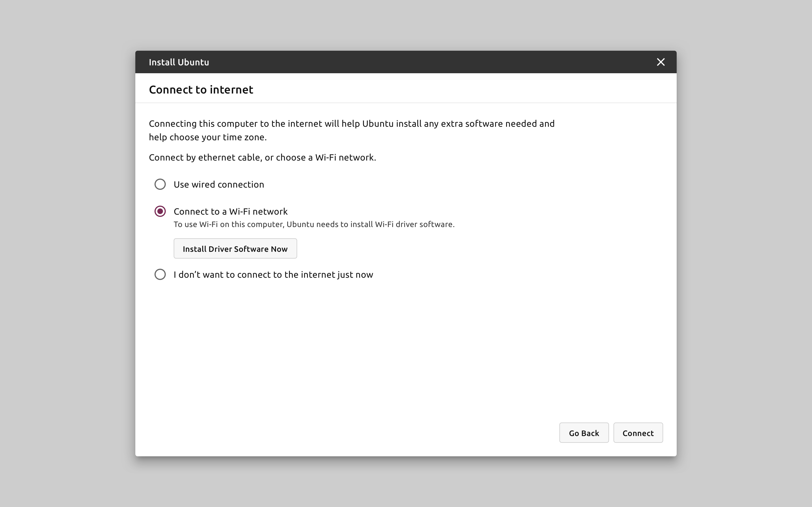
Task: Select the Connect to a Wi-Fi network radio
Action: pyautogui.click(x=160, y=211)
